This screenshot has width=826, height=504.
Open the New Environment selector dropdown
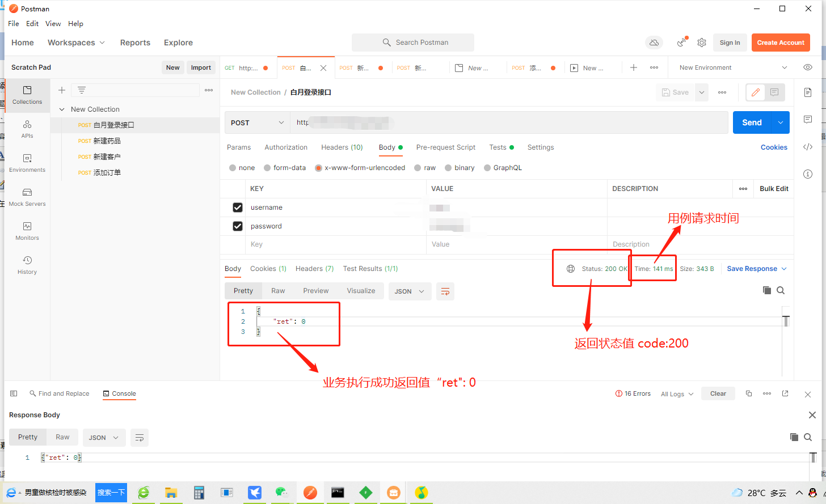(733, 67)
